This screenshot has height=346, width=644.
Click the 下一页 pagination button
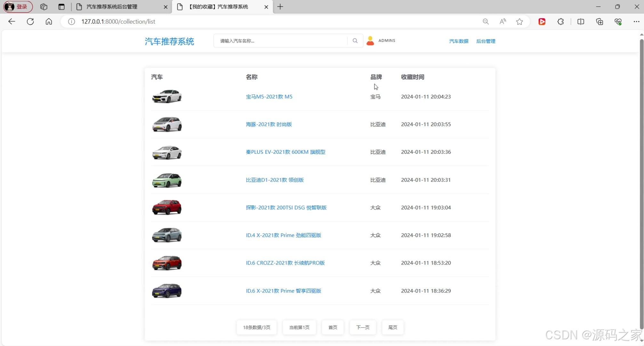coord(362,327)
